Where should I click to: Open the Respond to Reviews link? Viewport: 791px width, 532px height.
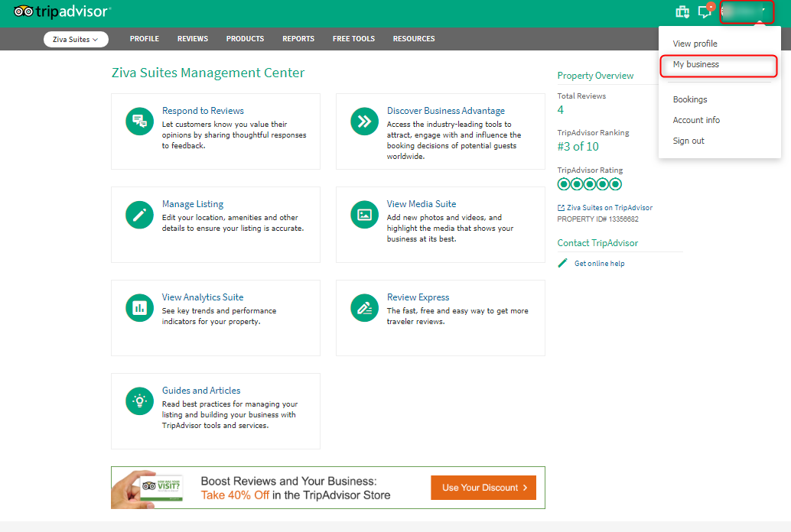click(x=203, y=110)
